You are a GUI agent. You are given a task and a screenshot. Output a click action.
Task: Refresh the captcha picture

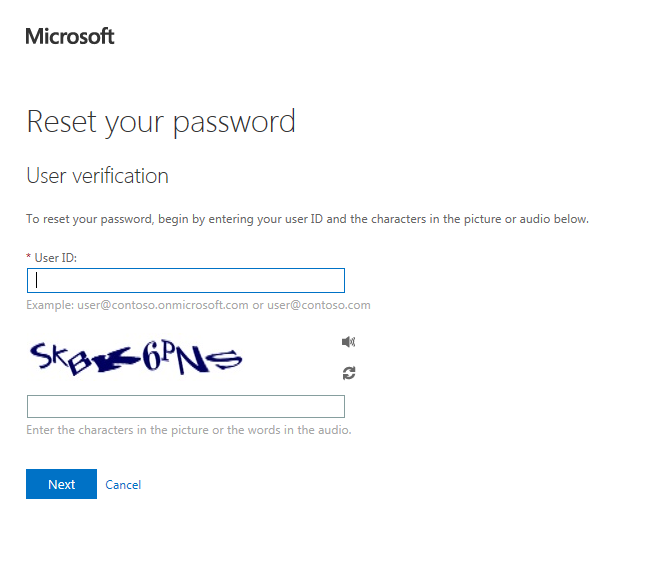coord(349,373)
